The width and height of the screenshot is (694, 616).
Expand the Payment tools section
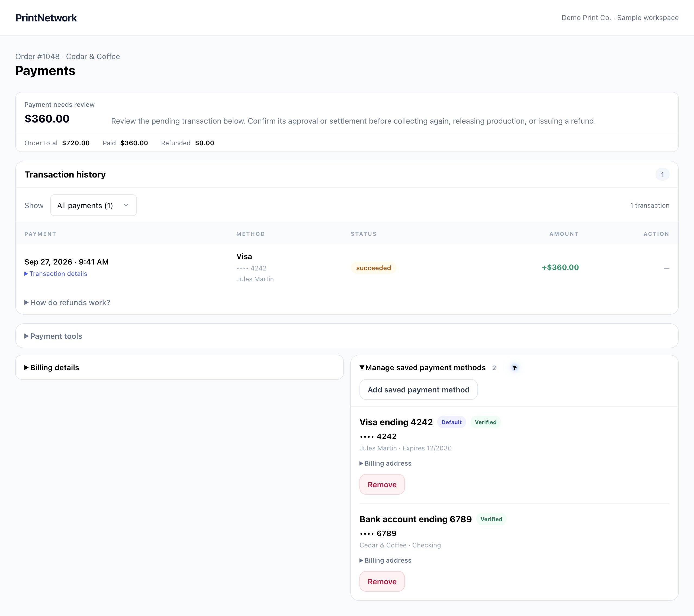[53, 336]
